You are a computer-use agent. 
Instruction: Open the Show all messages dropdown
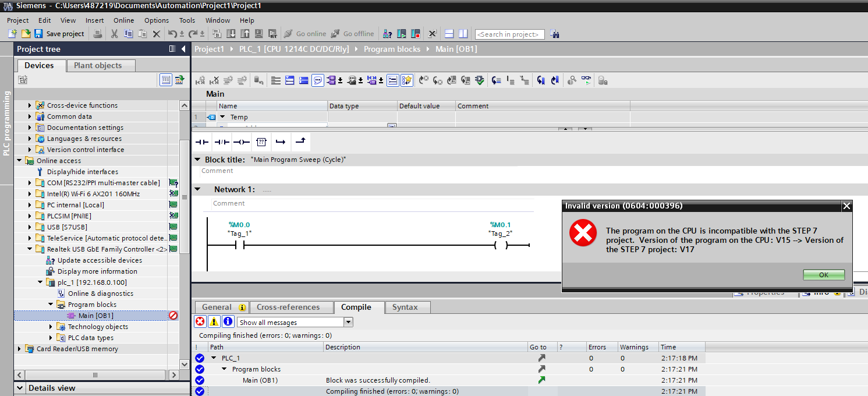coord(348,322)
